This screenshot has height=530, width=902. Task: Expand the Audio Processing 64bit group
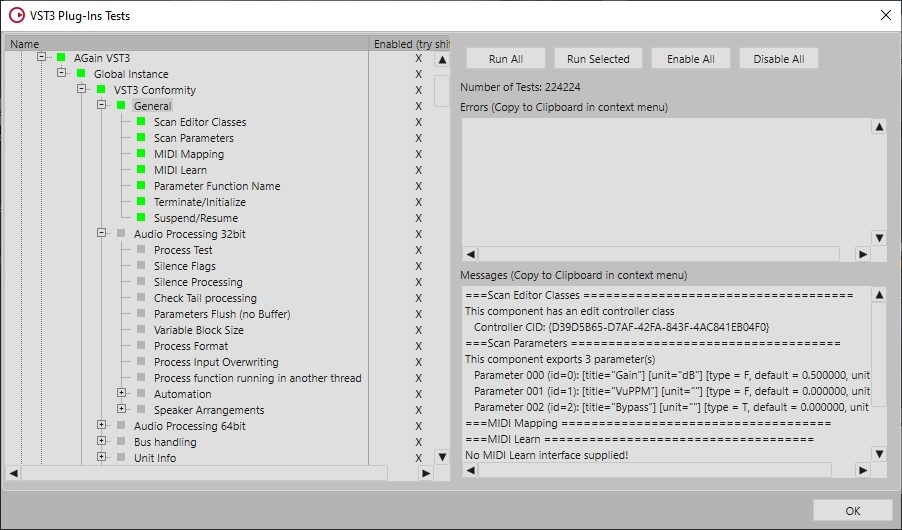[101, 425]
